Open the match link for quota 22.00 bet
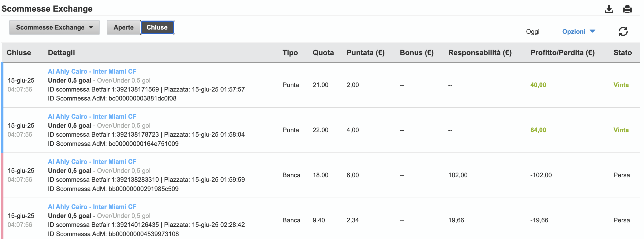Image resolution: width=644 pixels, height=239 pixels. click(x=92, y=117)
